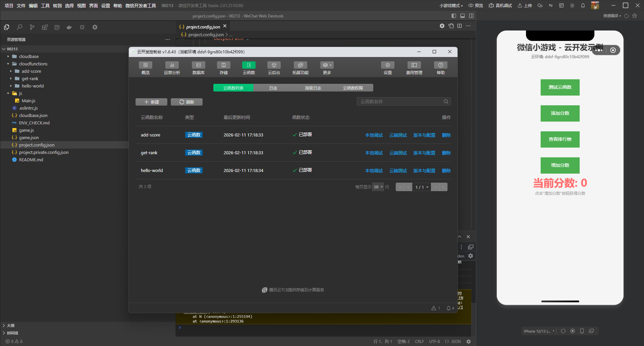
Task: Open the Source Control branch icon
Action: [32, 27]
